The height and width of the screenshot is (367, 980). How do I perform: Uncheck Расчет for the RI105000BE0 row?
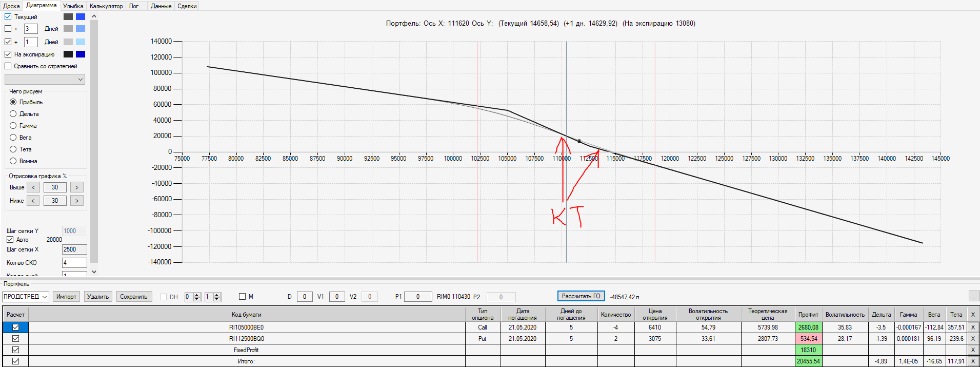pyautogui.click(x=15, y=327)
